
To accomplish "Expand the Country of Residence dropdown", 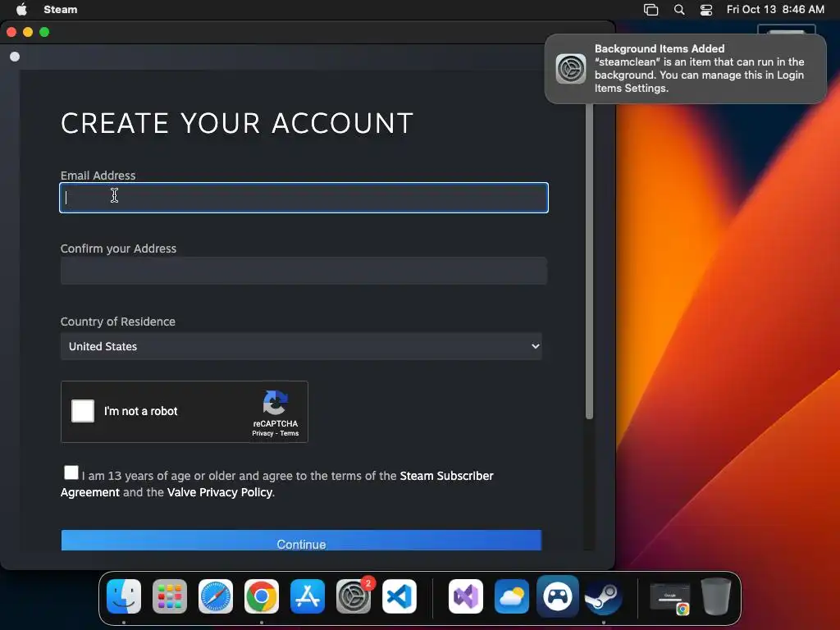I will pyautogui.click(x=301, y=346).
